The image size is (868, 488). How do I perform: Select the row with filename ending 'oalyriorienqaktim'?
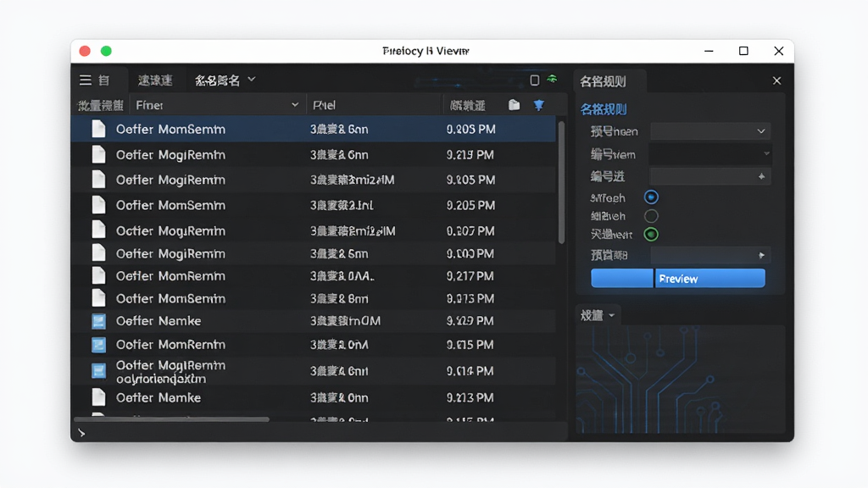tap(314, 371)
